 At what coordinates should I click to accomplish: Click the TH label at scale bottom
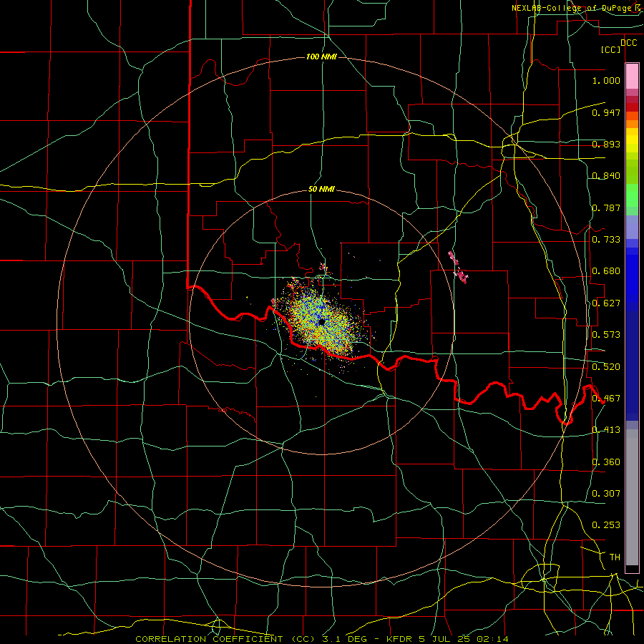(615, 557)
